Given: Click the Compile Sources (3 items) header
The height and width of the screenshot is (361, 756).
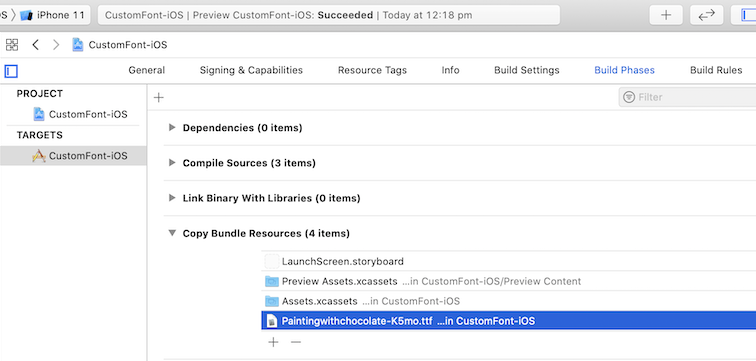Looking at the screenshot, I should point(249,163).
